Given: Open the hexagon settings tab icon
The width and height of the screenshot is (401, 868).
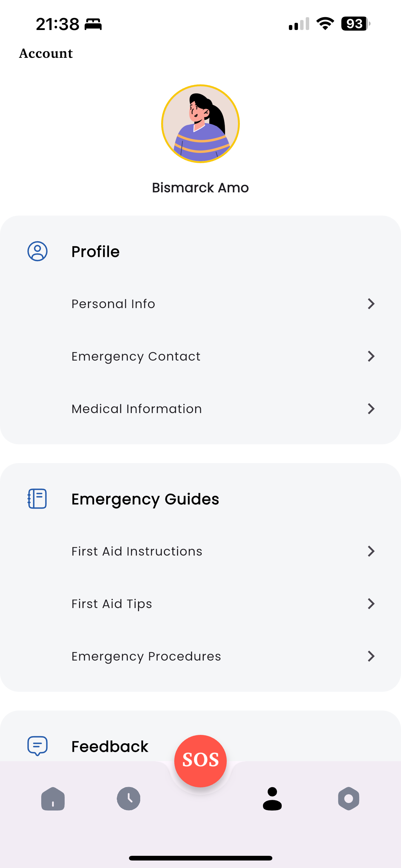Looking at the screenshot, I should tap(349, 799).
